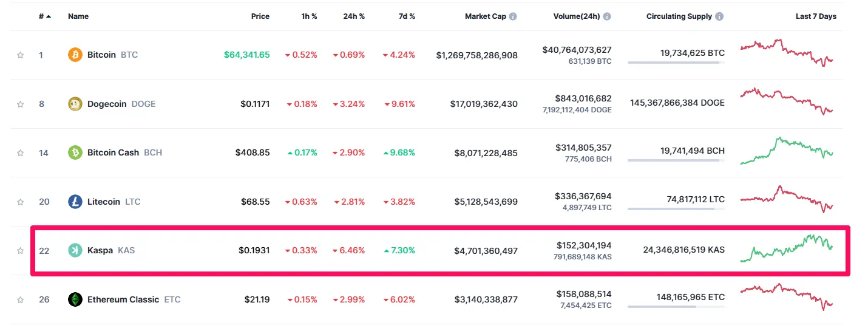Image resolution: width=868 pixels, height=328 pixels.
Task: Sort table by Name column
Action: click(x=78, y=16)
